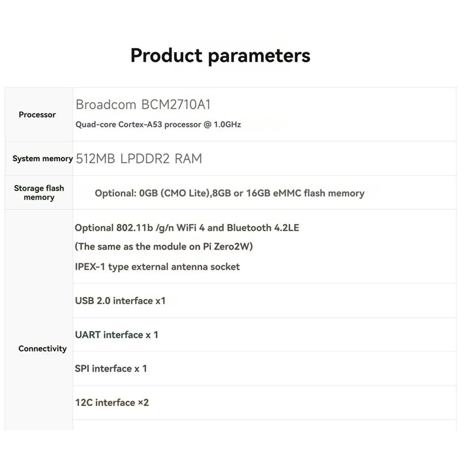Screen dimensions: 476x476
Task: Click the 512MB LPDDR2 RAM value
Action: 139,159
